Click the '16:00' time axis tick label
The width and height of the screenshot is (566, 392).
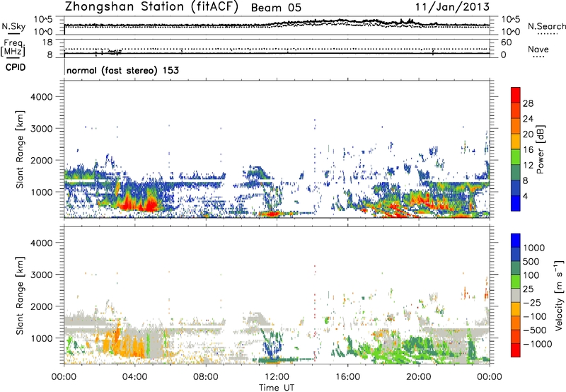pyautogui.click(x=347, y=377)
